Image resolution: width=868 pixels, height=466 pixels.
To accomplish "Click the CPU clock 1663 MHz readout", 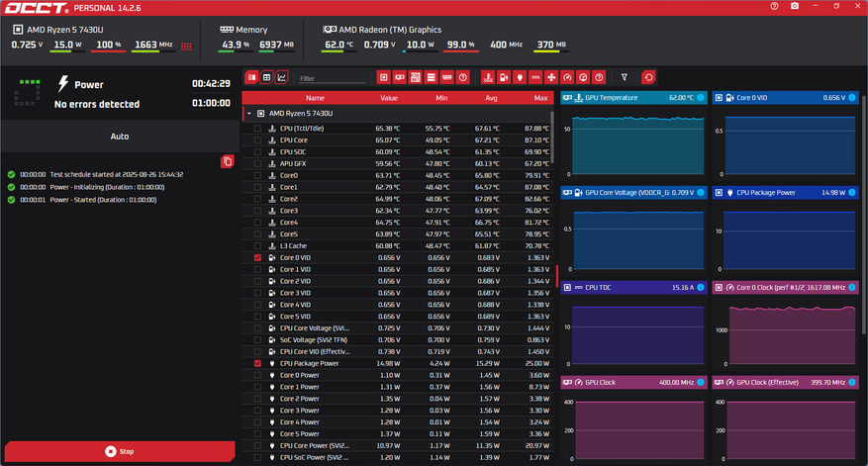I will click(x=153, y=45).
